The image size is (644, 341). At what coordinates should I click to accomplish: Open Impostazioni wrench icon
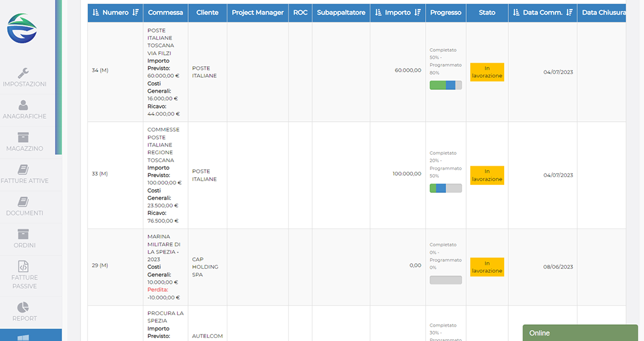24,73
